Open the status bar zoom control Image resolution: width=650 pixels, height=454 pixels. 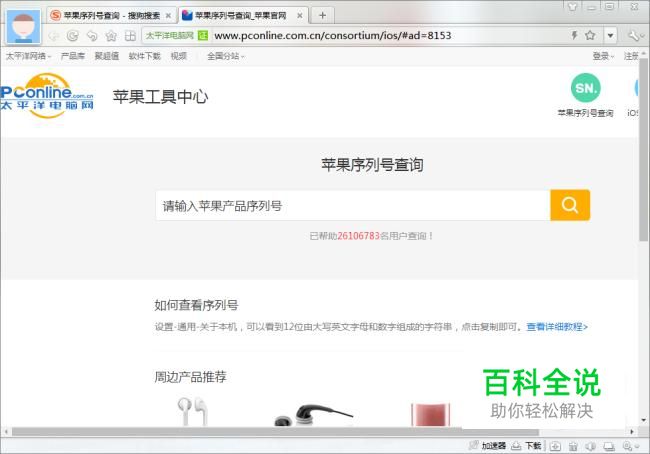point(630,446)
